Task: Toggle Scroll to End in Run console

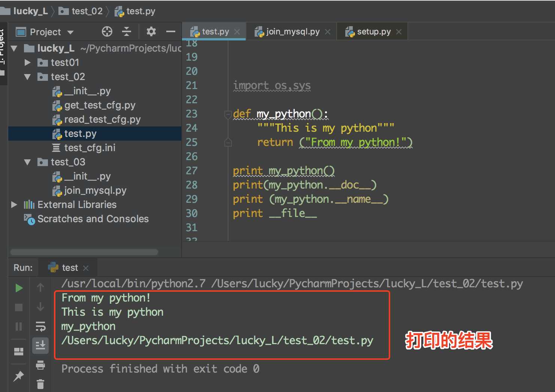Action: click(40, 345)
